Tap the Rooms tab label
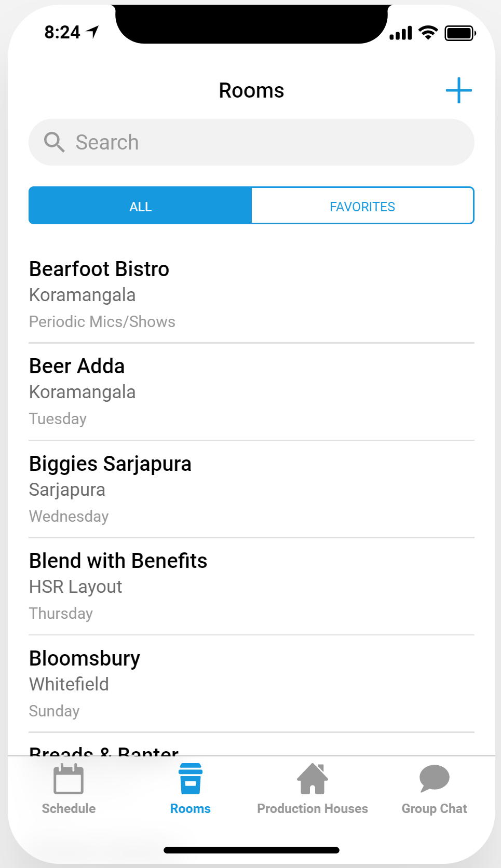This screenshot has height=868, width=501. click(x=191, y=808)
